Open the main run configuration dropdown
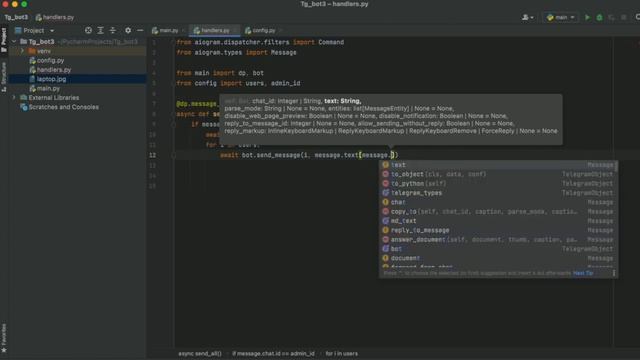This screenshot has height=360, width=640. (561, 18)
